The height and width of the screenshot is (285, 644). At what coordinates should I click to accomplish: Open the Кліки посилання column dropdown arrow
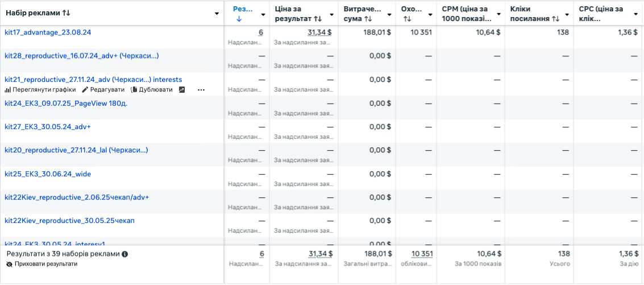[x=567, y=14]
